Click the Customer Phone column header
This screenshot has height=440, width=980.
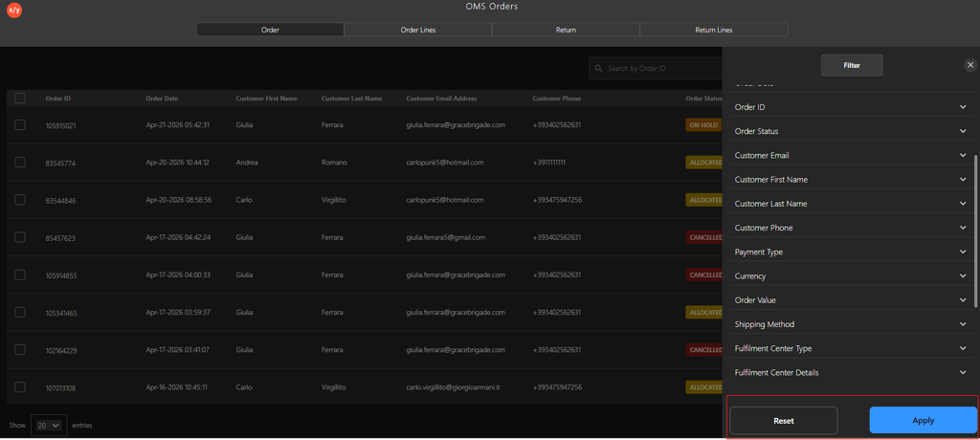(x=557, y=99)
